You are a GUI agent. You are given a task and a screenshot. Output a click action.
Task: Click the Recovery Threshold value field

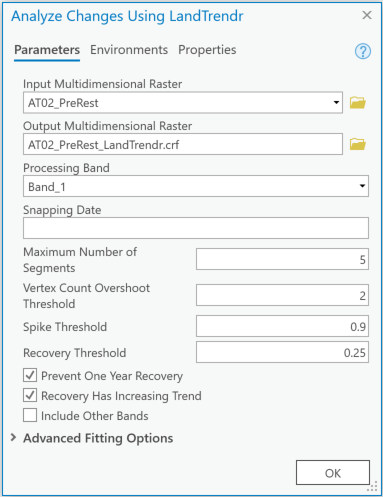point(282,352)
